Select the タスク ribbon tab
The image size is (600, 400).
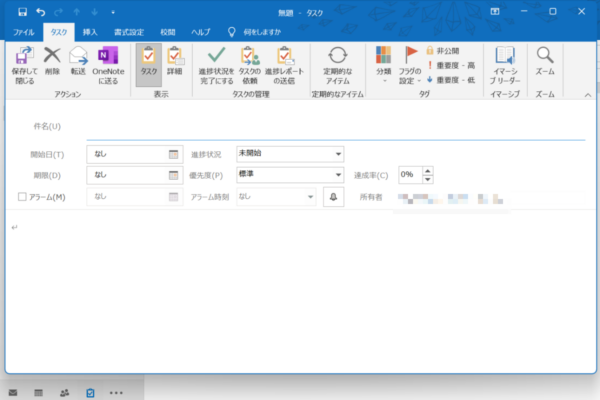click(x=59, y=32)
